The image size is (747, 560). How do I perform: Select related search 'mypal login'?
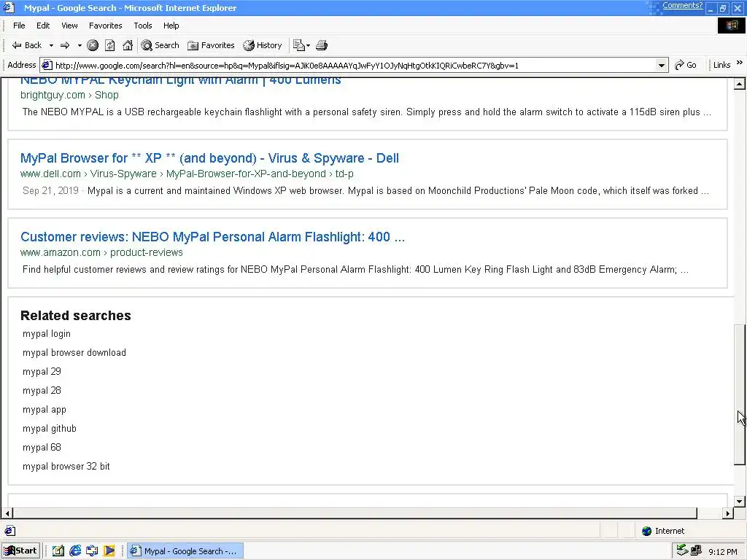point(47,334)
